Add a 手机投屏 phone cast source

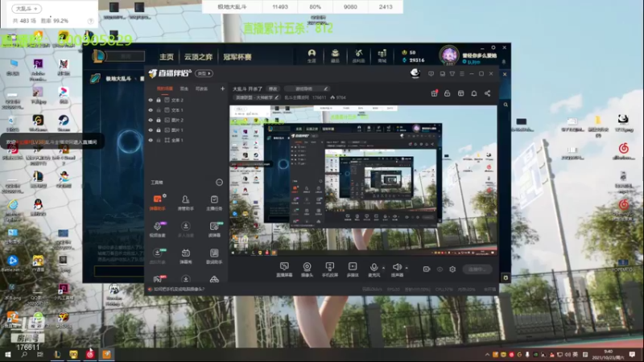(330, 269)
